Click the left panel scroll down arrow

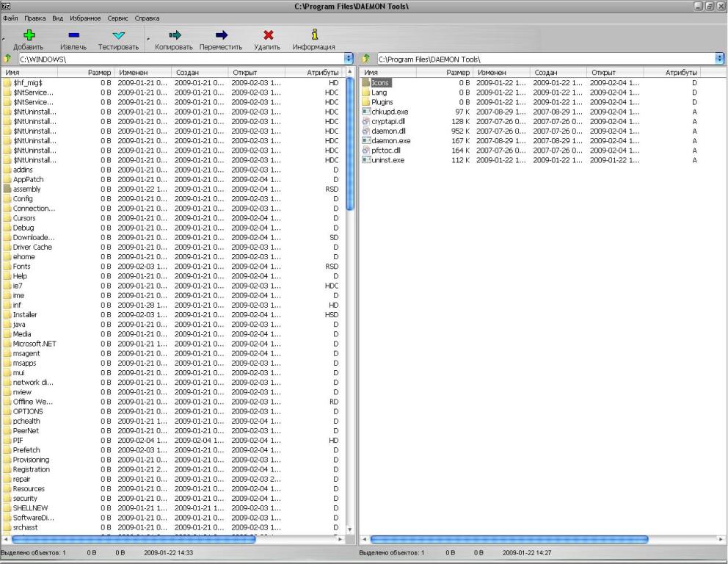click(x=349, y=529)
